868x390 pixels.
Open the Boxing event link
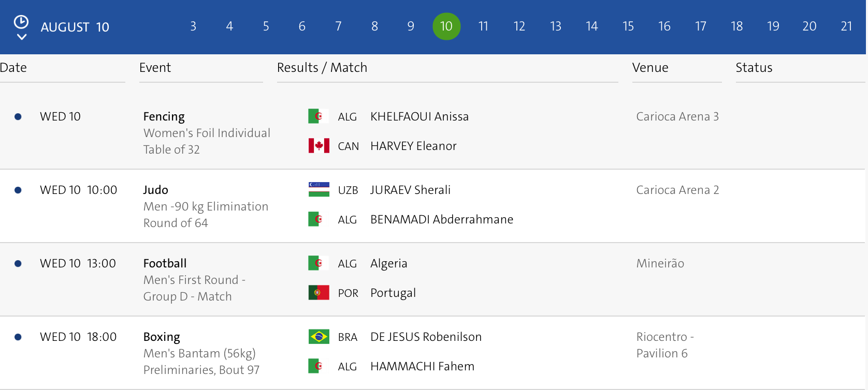pos(162,337)
